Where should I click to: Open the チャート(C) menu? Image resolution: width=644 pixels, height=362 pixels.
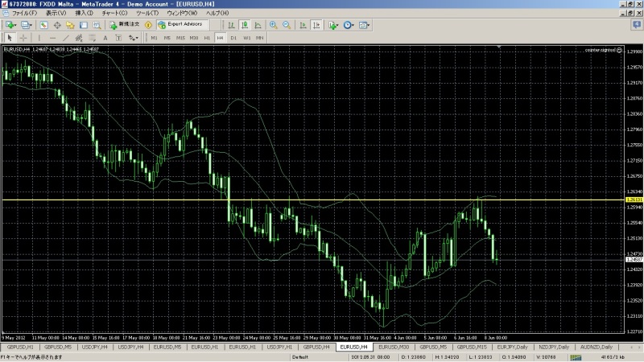point(115,14)
